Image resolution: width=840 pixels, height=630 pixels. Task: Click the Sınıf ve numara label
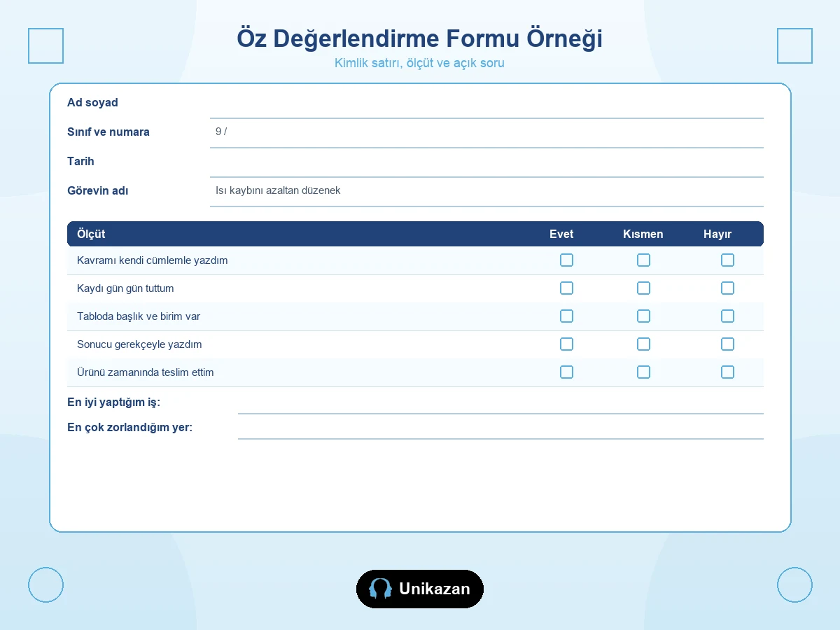[x=108, y=132]
